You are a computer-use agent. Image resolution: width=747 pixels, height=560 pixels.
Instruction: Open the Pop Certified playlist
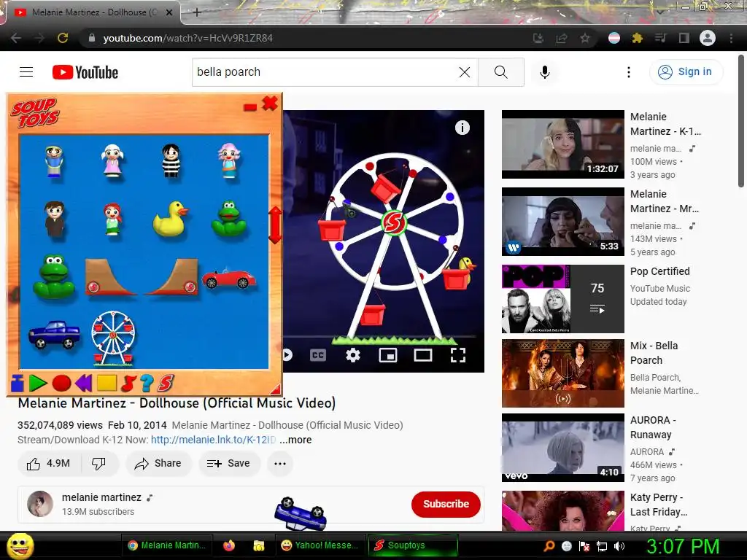coord(563,298)
